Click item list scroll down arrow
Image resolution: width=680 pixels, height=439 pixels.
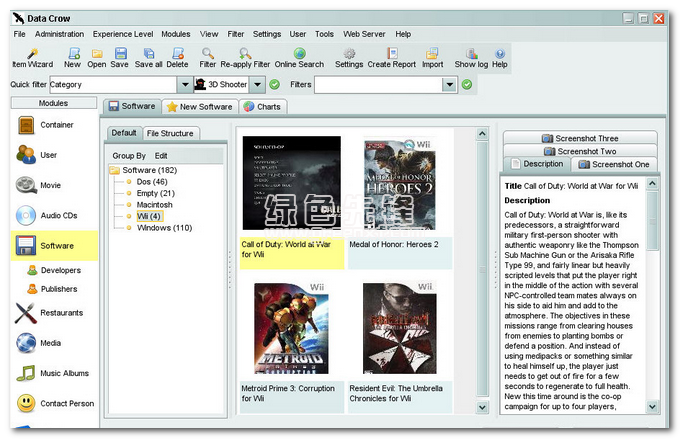(482, 407)
